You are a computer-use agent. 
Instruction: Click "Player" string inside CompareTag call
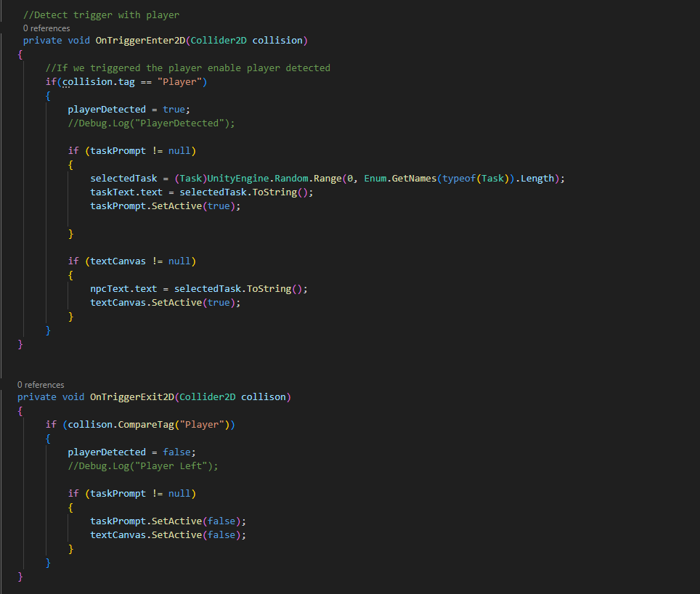(202, 424)
